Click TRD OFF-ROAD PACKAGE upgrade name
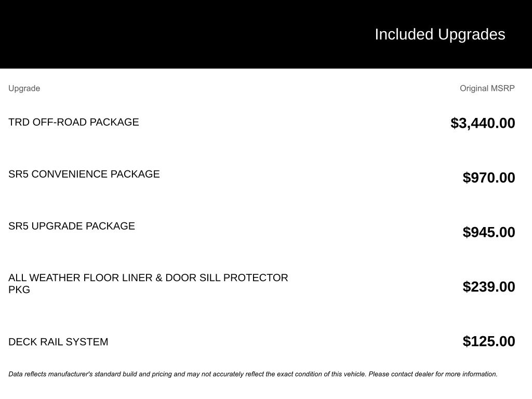The height and width of the screenshot is (399, 532). [x=74, y=122]
